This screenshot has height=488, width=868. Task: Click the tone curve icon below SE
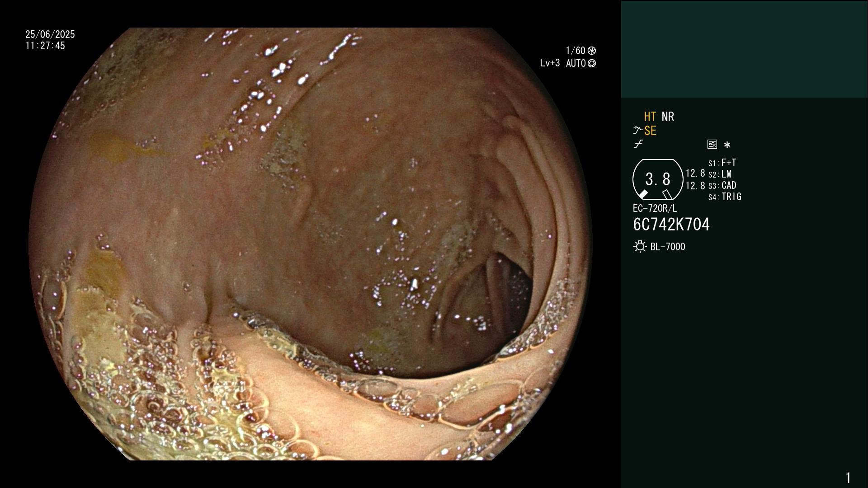coord(638,144)
